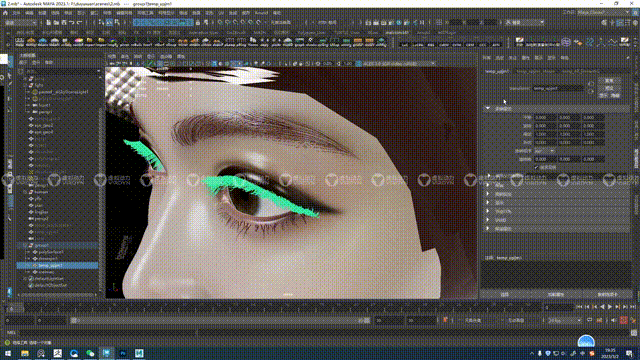Toggle snap to grids magnet icon
The image size is (640, 360).
(x=220, y=22)
